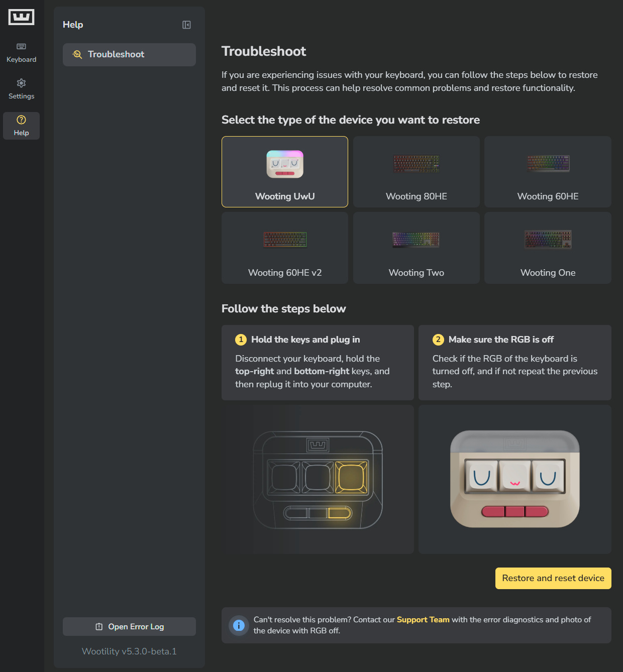Choose the Wooting 60HE device card

pyautogui.click(x=548, y=172)
